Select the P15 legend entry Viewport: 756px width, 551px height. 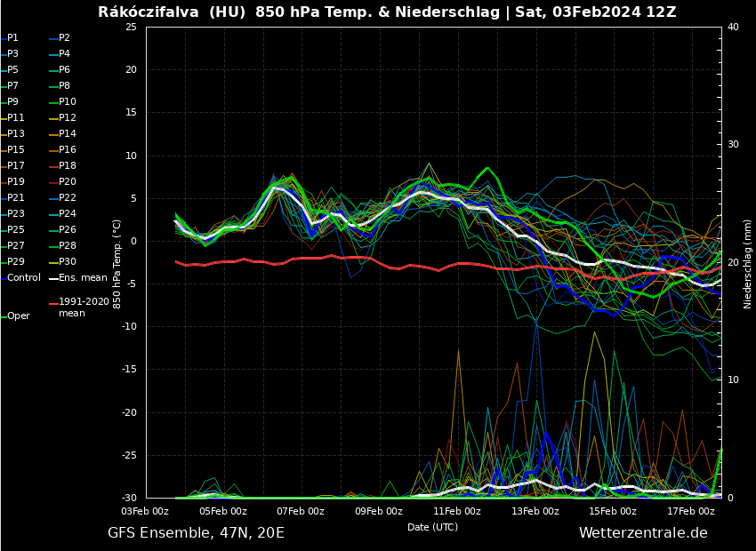tap(15, 150)
